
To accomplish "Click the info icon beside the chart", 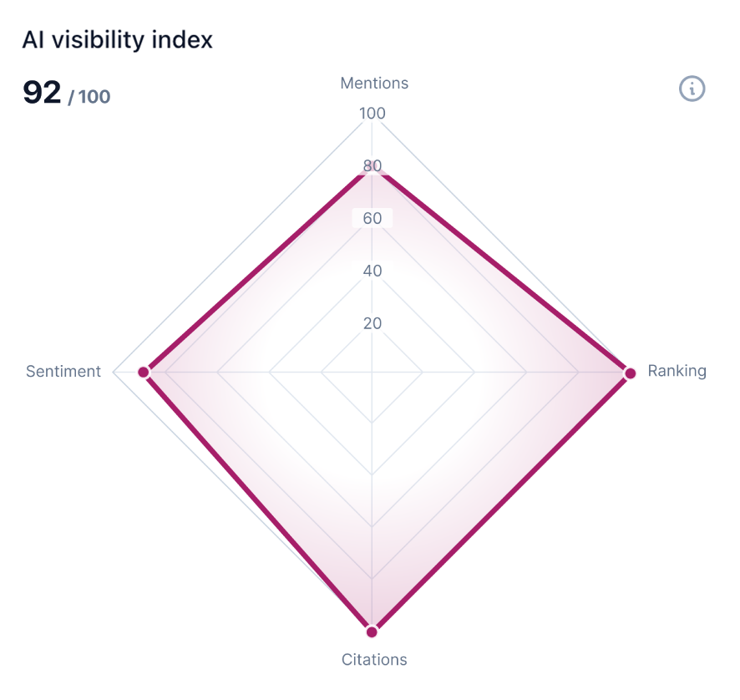I will click(x=692, y=88).
